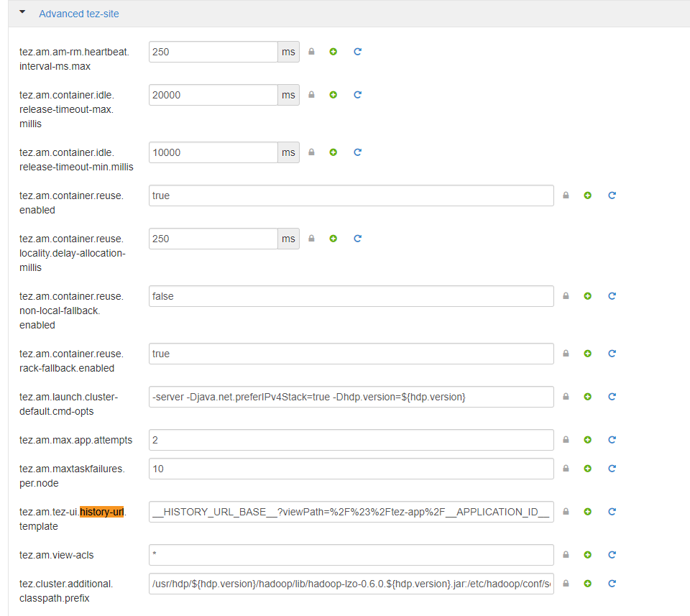Click the lock icon for tez.am.container.reuse.locality.delay-allocation-millis
The height and width of the screenshot is (616, 690).
[x=311, y=238]
